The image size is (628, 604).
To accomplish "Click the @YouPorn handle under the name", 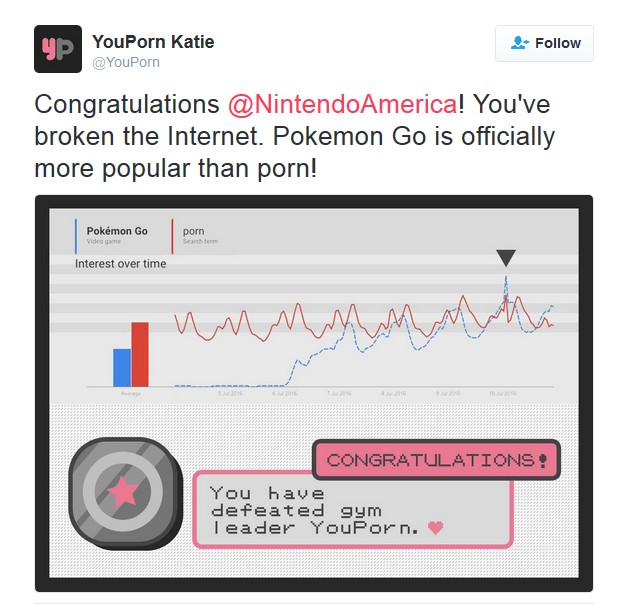I will (125, 62).
